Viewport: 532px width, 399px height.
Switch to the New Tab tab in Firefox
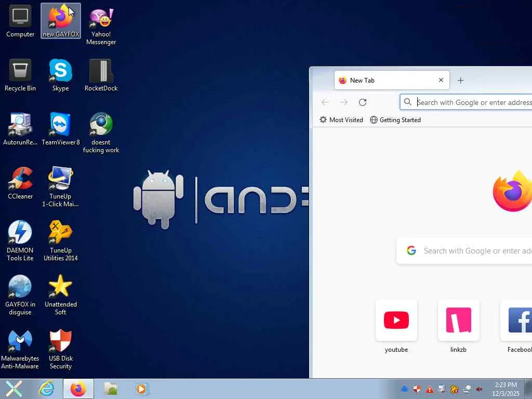(392, 81)
